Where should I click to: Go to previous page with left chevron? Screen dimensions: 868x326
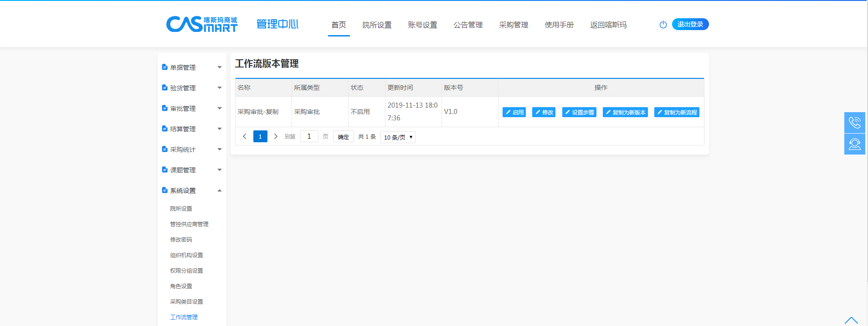point(245,136)
